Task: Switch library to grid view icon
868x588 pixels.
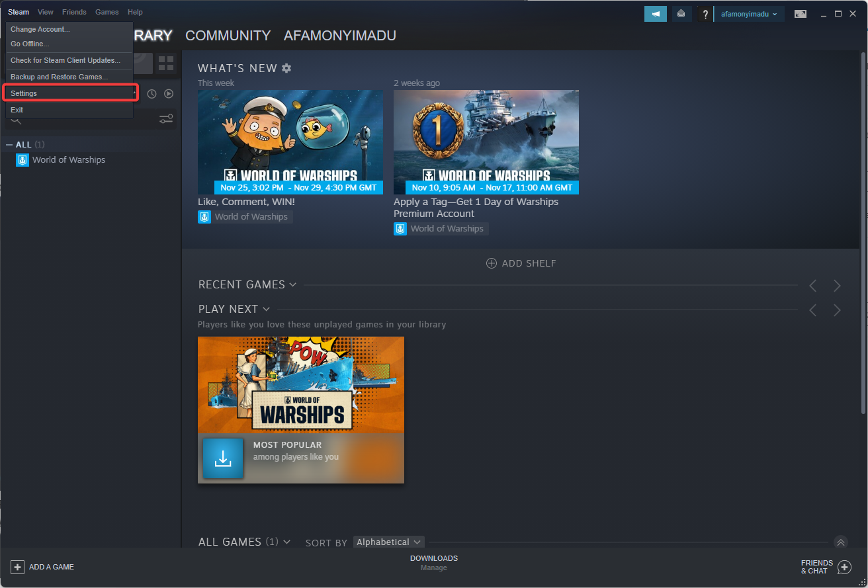Action: 166,63
